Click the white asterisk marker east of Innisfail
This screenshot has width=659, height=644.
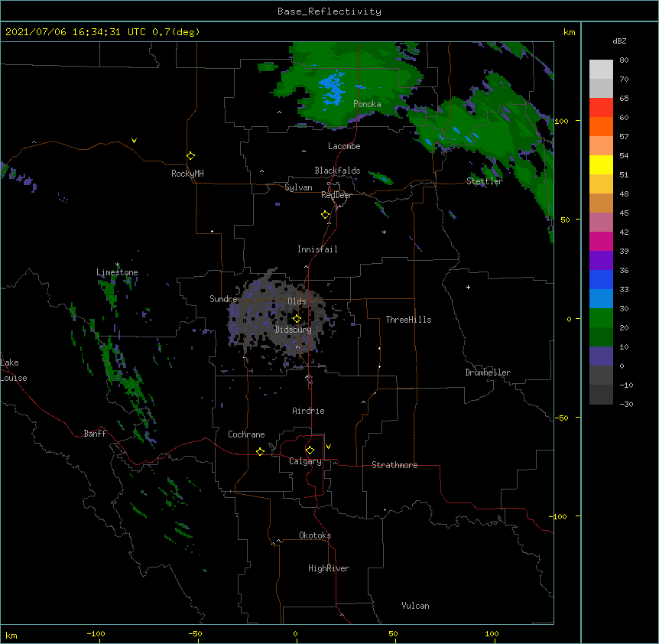click(x=384, y=233)
